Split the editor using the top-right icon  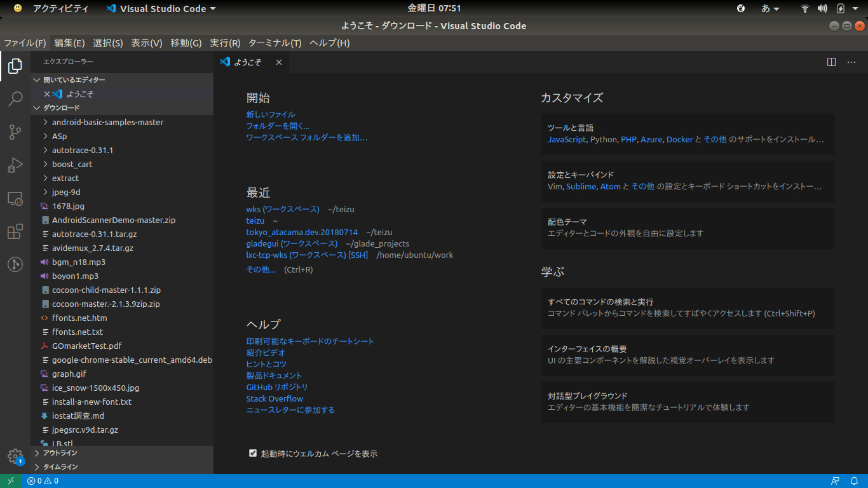pos(831,62)
